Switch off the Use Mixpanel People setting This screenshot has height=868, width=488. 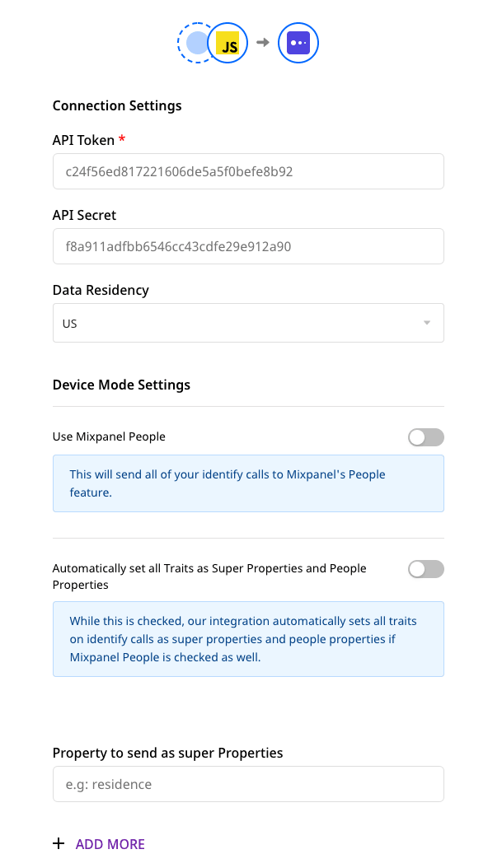click(x=425, y=436)
